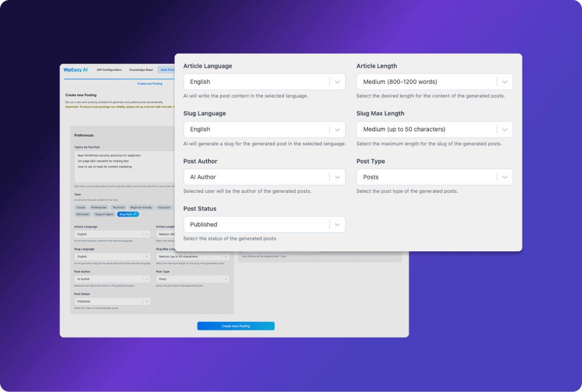Click the chevron arrow of enlarged Article Language dropdown
Viewport: 582px width, 392px height.
tap(337, 82)
